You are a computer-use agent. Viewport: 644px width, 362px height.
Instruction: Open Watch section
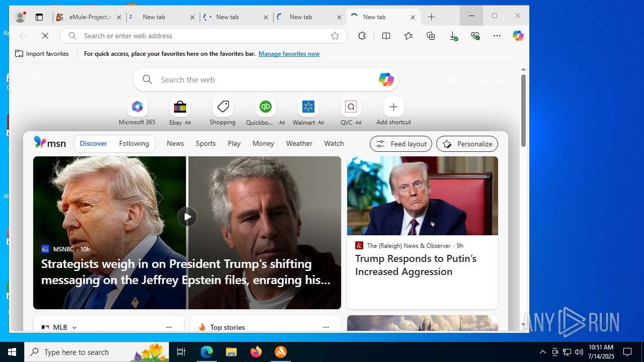334,143
